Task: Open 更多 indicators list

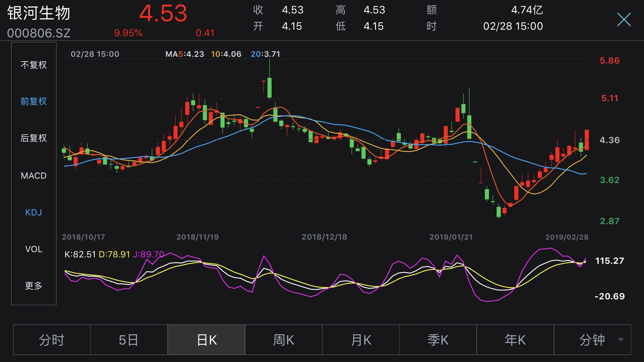Action: [34, 286]
